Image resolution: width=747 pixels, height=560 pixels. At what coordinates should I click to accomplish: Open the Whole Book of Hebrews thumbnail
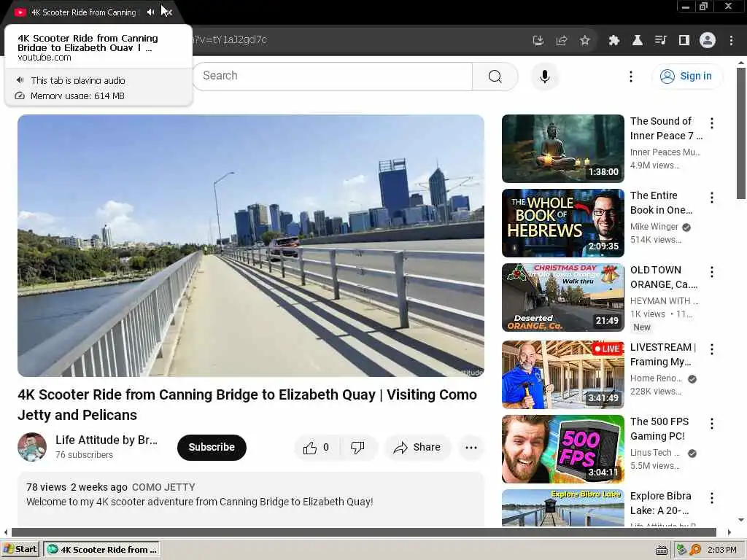[x=562, y=223]
